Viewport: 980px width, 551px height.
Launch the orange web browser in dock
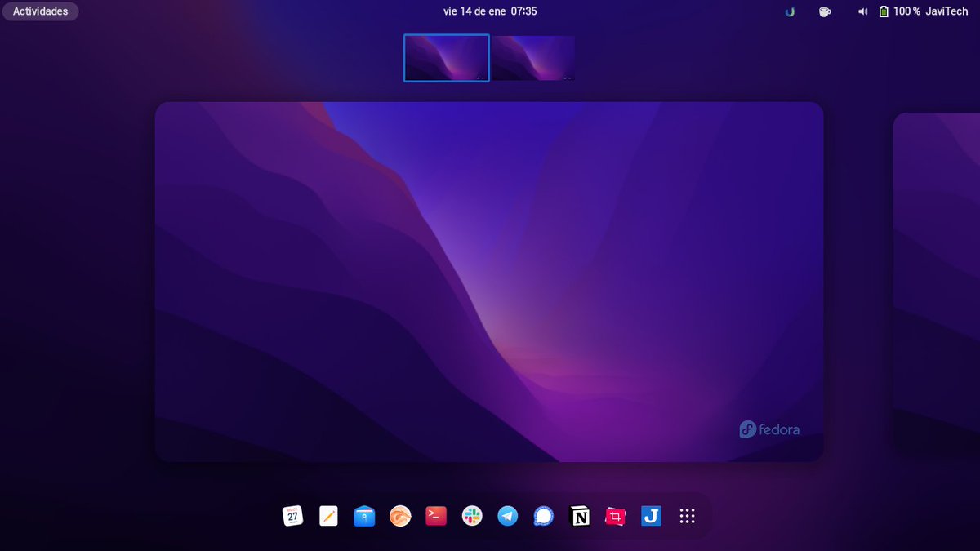[x=400, y=516]
